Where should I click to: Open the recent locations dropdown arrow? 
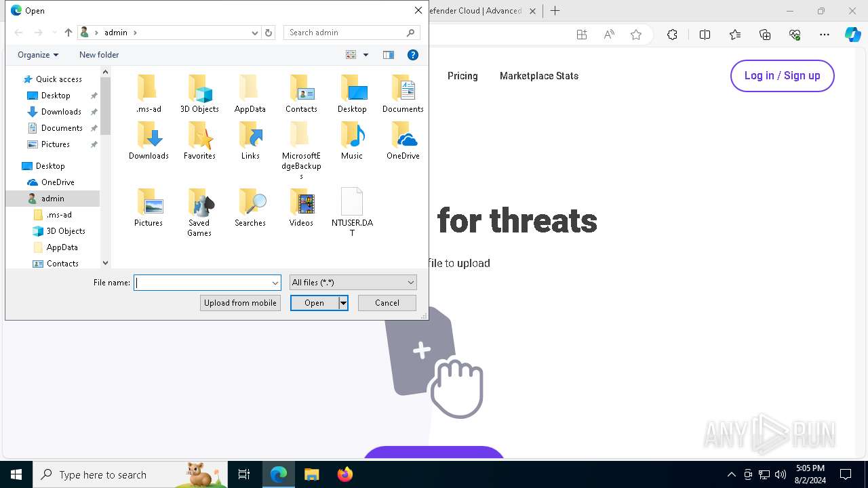point(54,33)
